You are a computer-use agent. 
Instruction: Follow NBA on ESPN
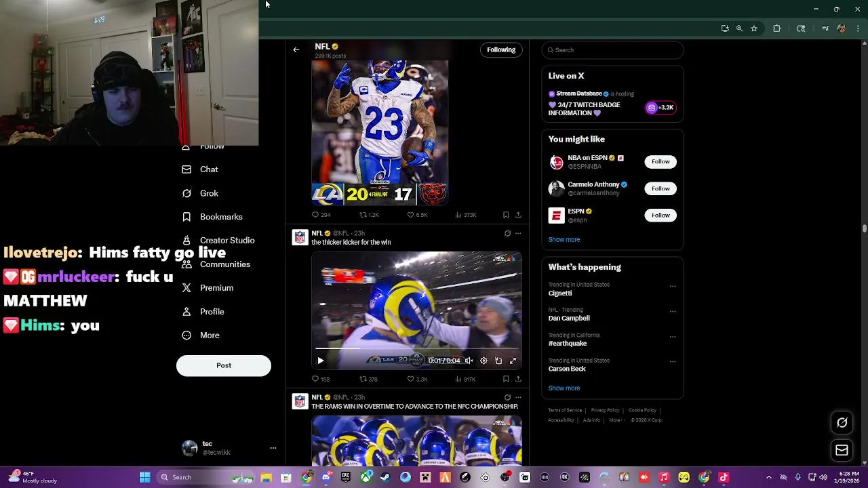[x=660, y=161]
